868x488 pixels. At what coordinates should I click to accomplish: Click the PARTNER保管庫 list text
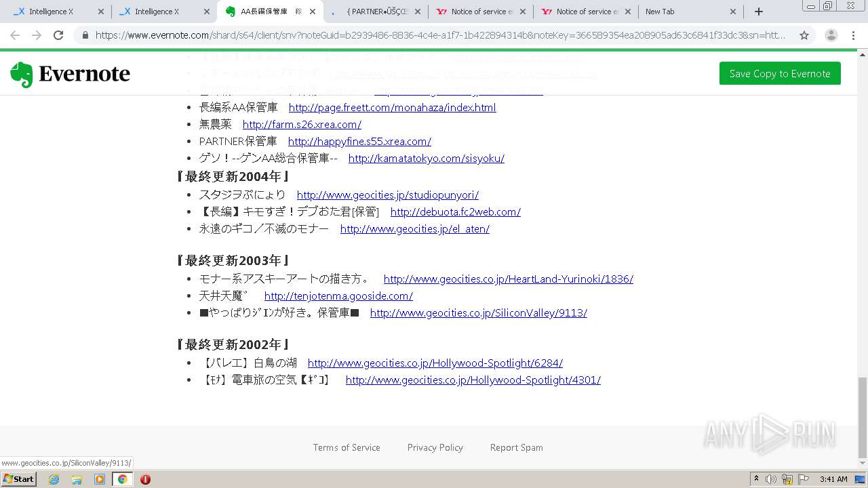tap(238, 141)
